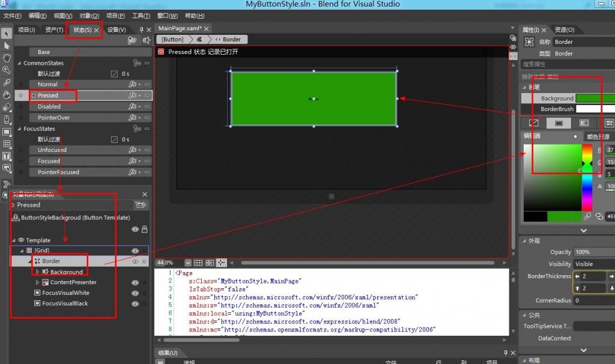Click the BorderBrush white swatch
Image resolution: width=615 pixels, height=364 pixels.
tap(595, 109)
